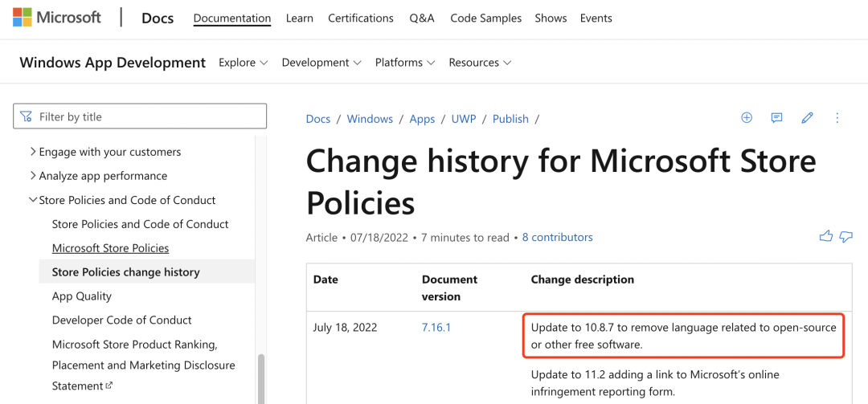Click the filter icon in the search box
The width and height of the screenshot is (868, 404).
coord(27,116)
